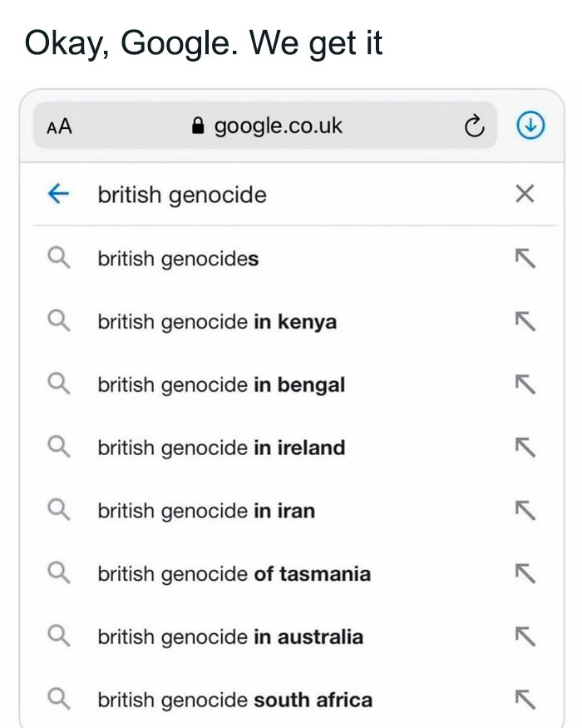Go back using the blue left arrow
Viewport: 582px width, 728px height.
[x=58, y=195]
